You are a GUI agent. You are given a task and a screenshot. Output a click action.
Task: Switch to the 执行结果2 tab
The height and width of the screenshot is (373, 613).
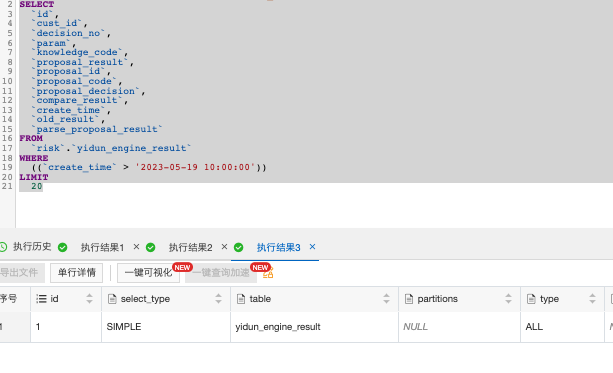(x=190, y=247)
